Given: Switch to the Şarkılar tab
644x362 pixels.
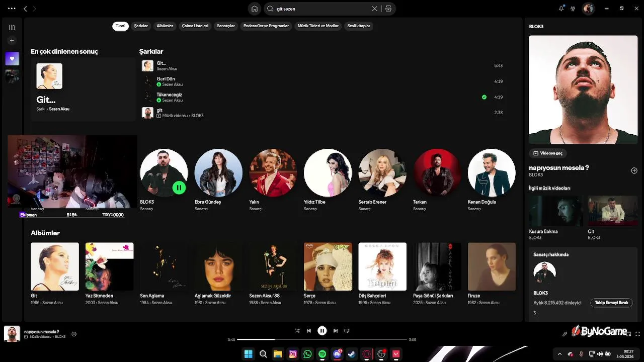Looking at the screenshot, I should (x=141, y=26).
